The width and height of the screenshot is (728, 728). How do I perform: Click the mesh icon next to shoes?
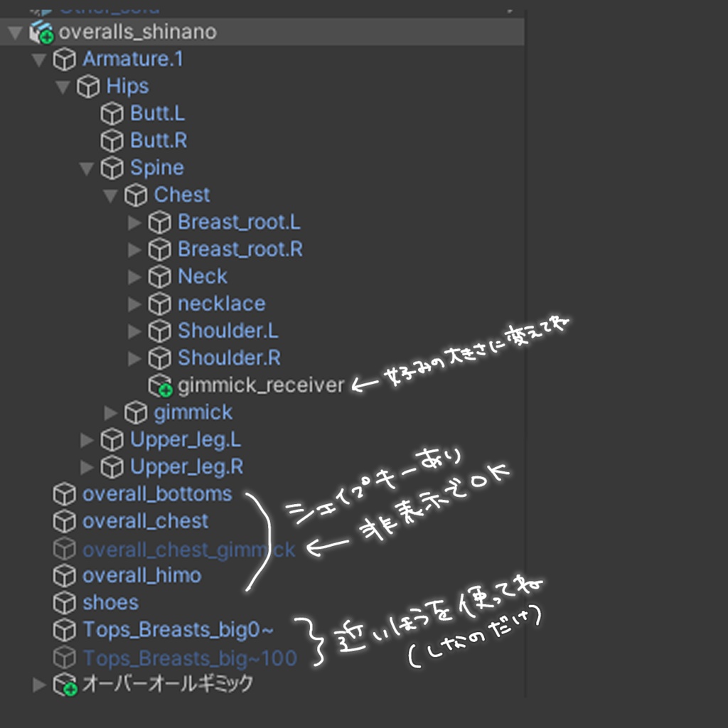[65, 602]
